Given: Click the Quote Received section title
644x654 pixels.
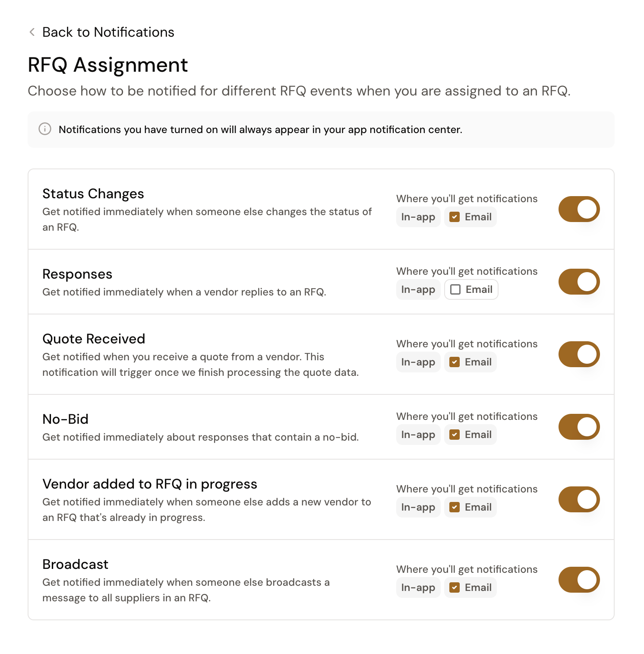Looking at the screenshot, I should (x=94, y=339).
